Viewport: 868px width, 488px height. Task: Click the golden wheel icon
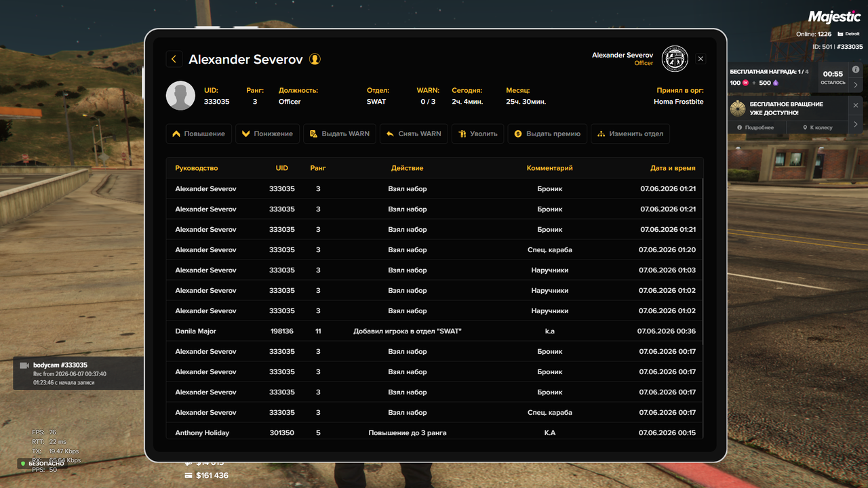(738, 108)
